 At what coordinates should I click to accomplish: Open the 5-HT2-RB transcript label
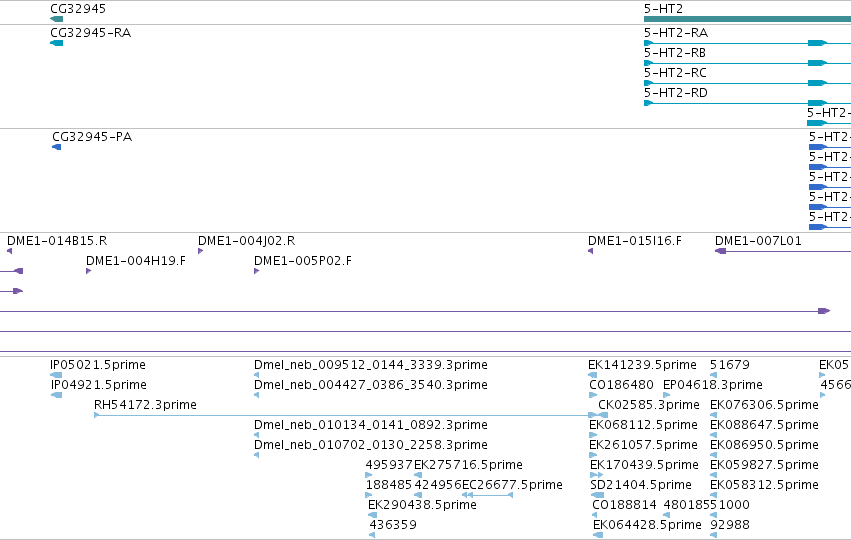coord(675,53)
